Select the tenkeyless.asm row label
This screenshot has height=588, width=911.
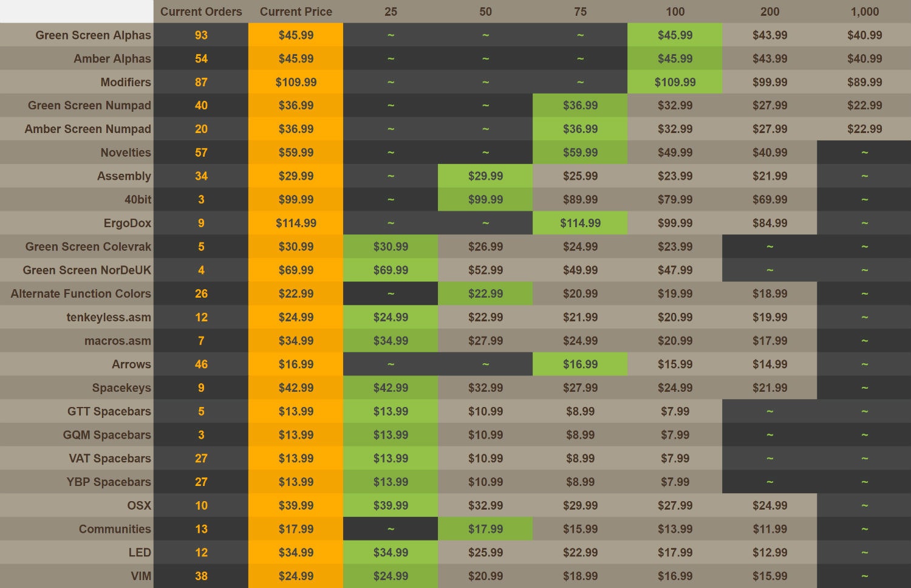pos(109,317)
